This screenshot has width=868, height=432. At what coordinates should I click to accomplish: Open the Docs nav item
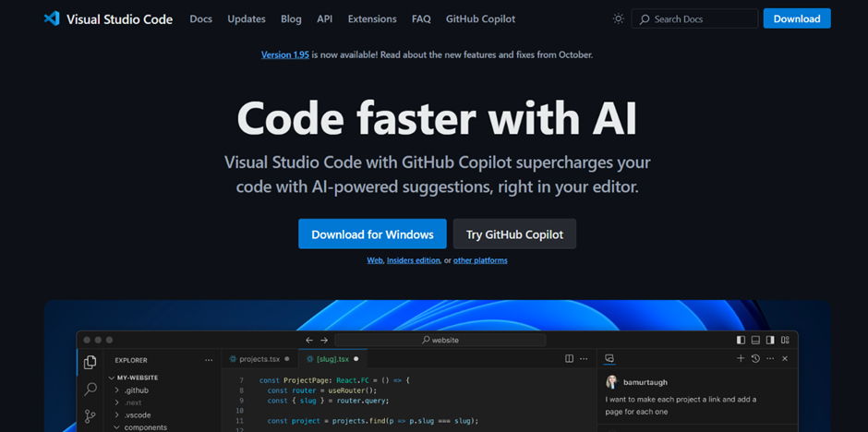click(x=201, y=18)
